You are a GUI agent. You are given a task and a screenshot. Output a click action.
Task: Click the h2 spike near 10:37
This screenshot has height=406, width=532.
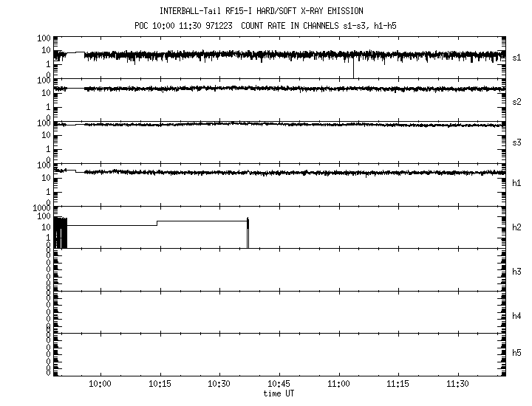(248, 233)
